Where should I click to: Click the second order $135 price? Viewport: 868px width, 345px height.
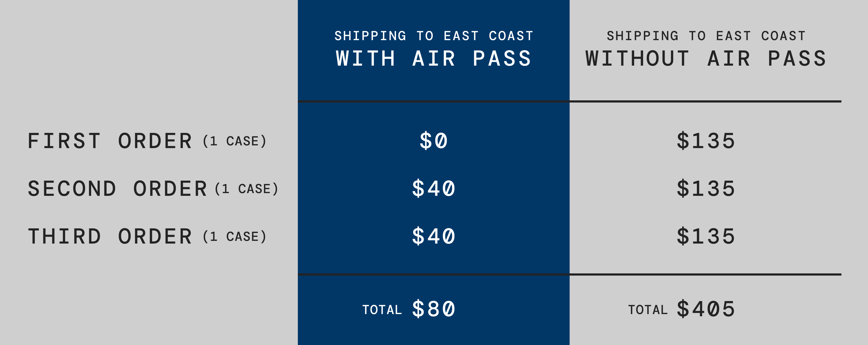point(706,188)
